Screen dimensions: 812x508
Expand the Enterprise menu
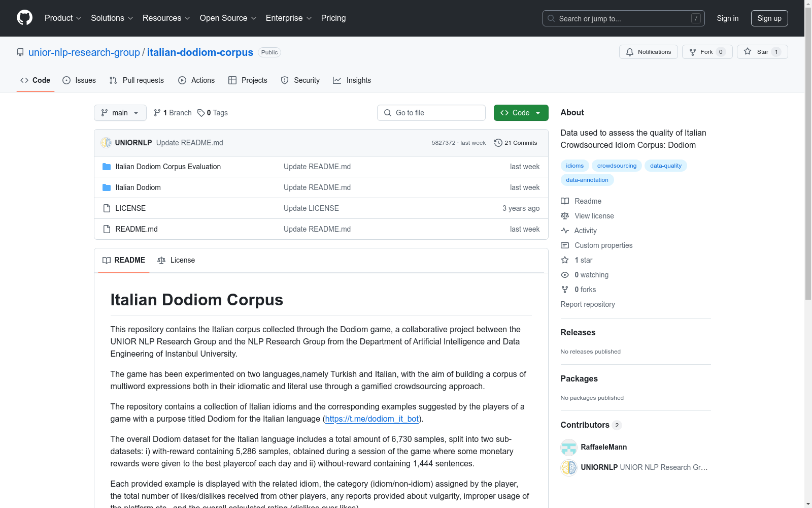[x=289, y=18]
